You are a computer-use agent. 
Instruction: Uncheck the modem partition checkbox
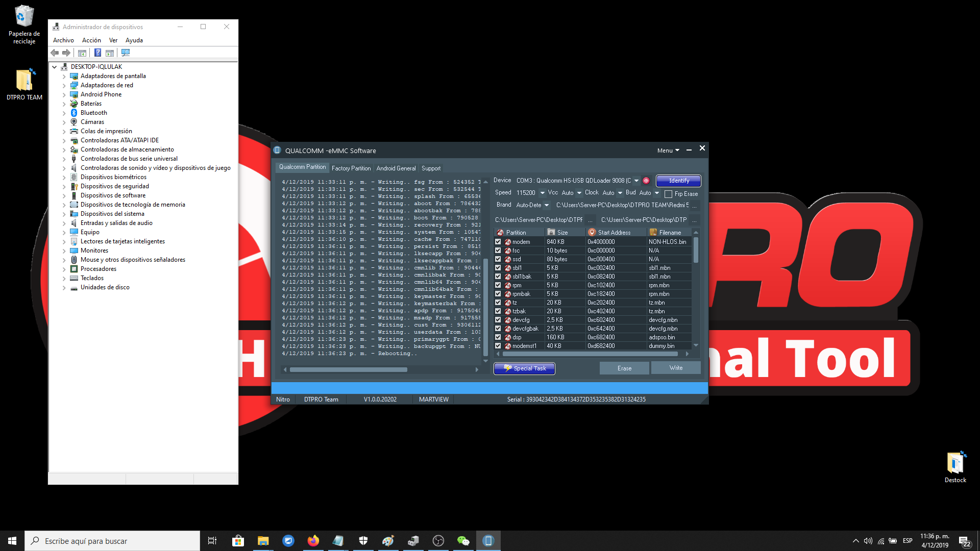point(498,242)
